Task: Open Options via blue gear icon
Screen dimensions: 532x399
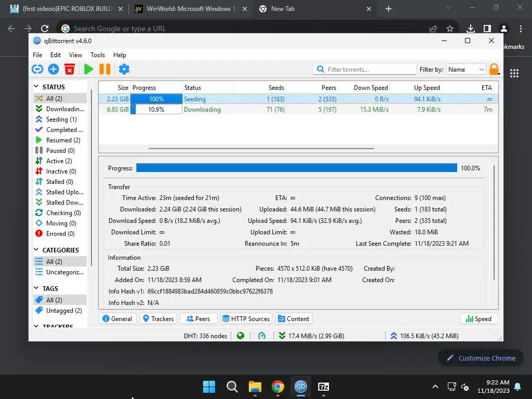Action: point(124,69)
